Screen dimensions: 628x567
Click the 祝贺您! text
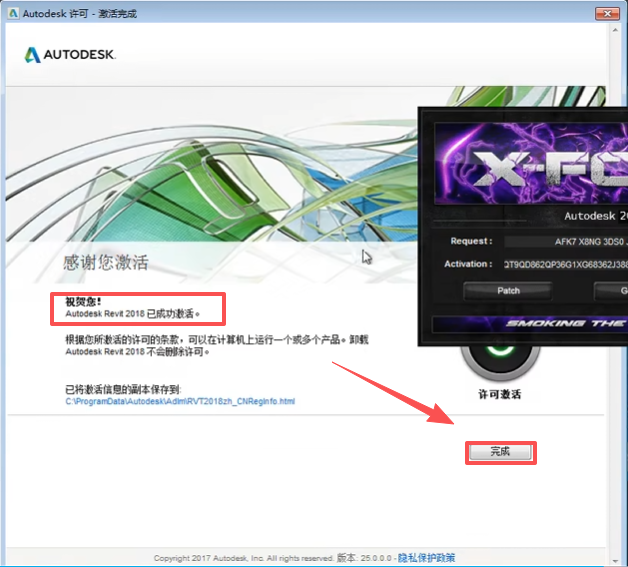pyautogui.click(x=83, y=301)
